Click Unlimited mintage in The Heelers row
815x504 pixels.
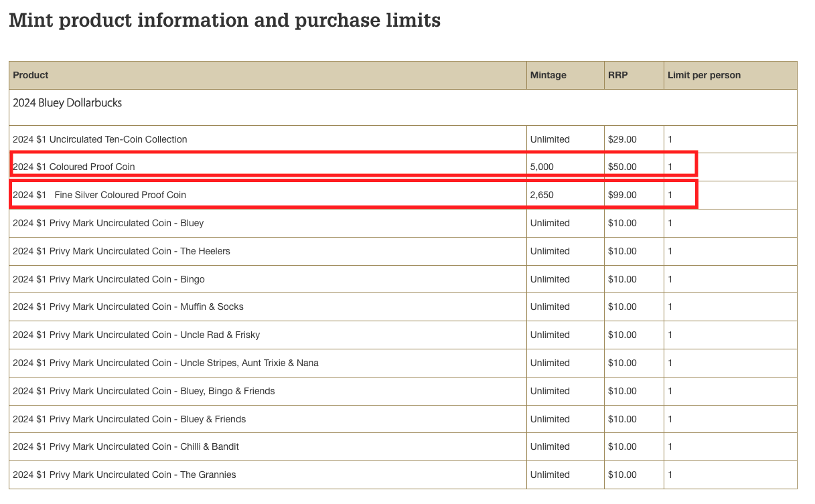550,251
